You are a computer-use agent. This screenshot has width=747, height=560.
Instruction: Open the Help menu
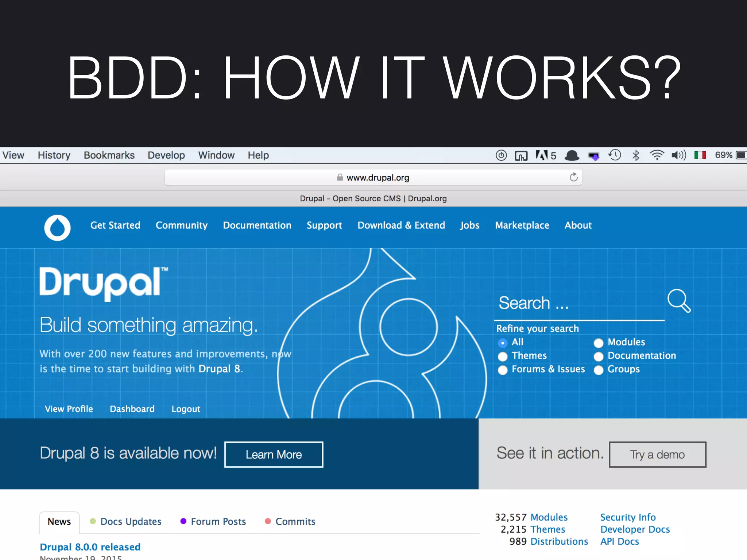coord(258,155)
